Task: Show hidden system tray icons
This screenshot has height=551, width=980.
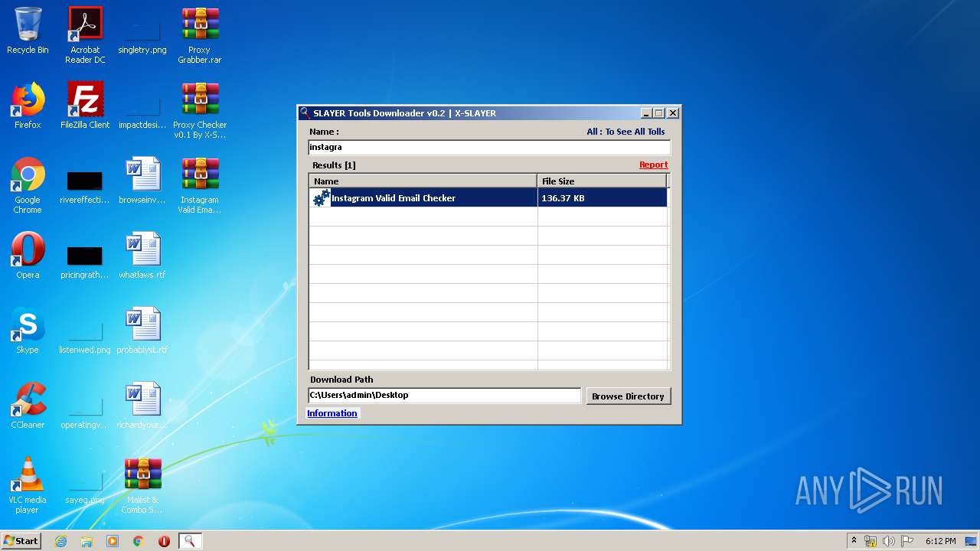Action: tap(854, 541)
